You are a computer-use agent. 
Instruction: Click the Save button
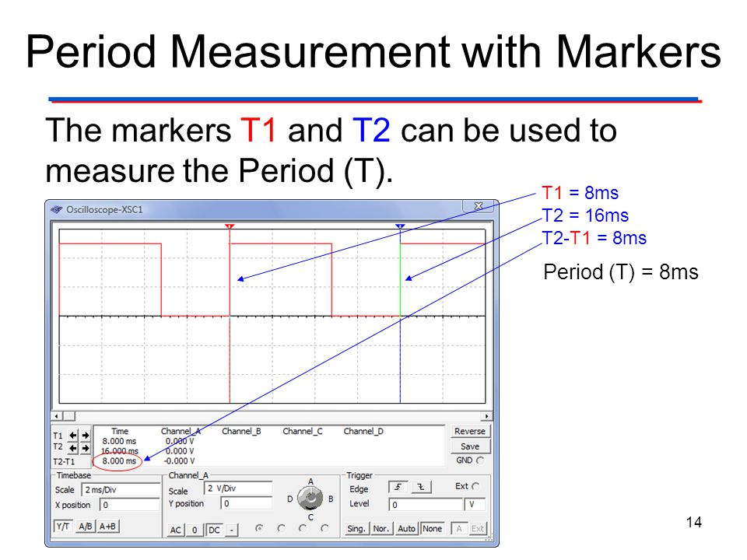pyautogui.click(x=470, y=446)
